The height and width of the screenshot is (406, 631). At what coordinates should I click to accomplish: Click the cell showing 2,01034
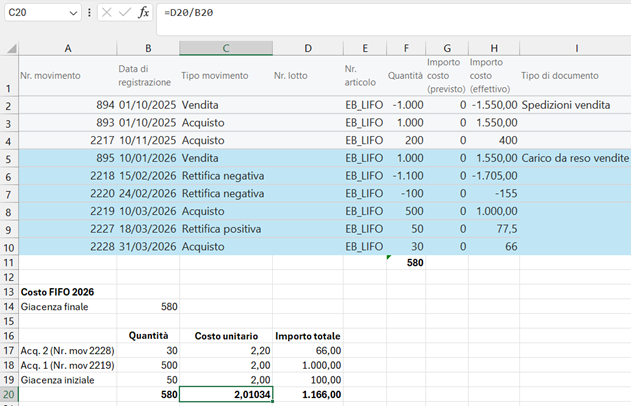click(225, 396)
